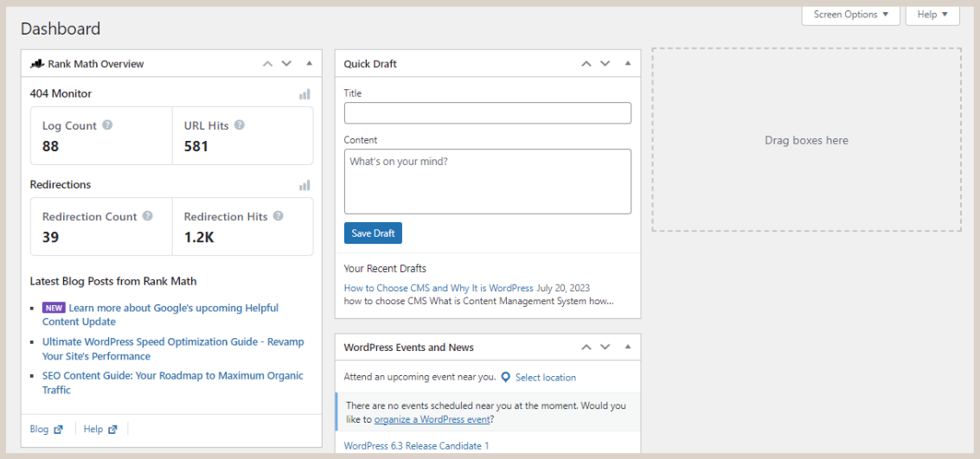Open the Help dropdown tab
Viewport: 980px width, 459px height.
coord(932,15)
